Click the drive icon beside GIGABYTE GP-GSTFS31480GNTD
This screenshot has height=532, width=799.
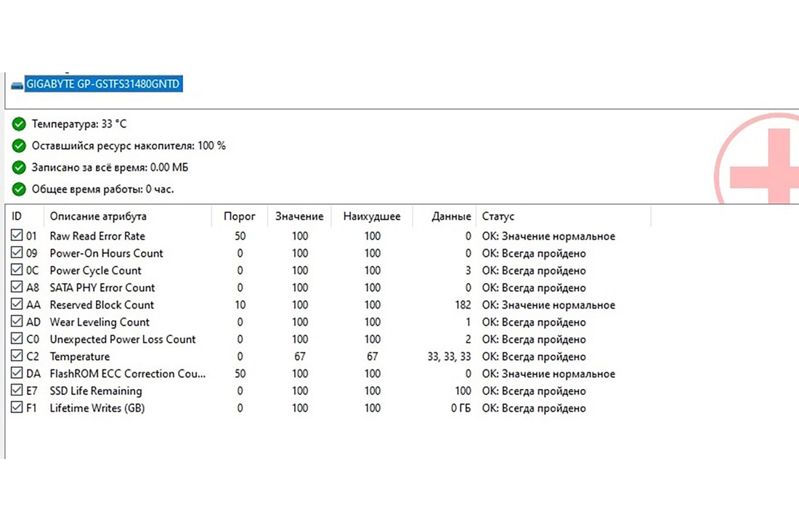(17, 86)
